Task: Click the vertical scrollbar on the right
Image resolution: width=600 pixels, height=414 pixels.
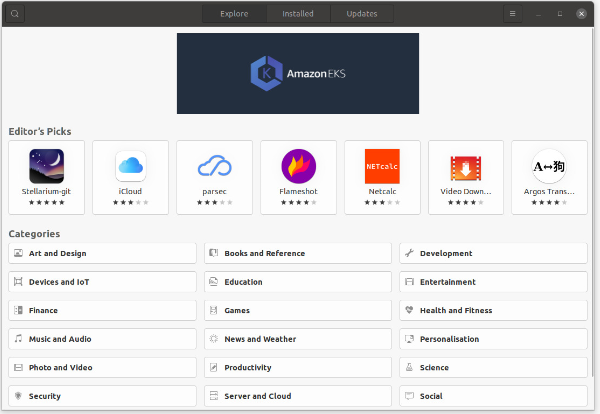Action: [x=592, y=203]
